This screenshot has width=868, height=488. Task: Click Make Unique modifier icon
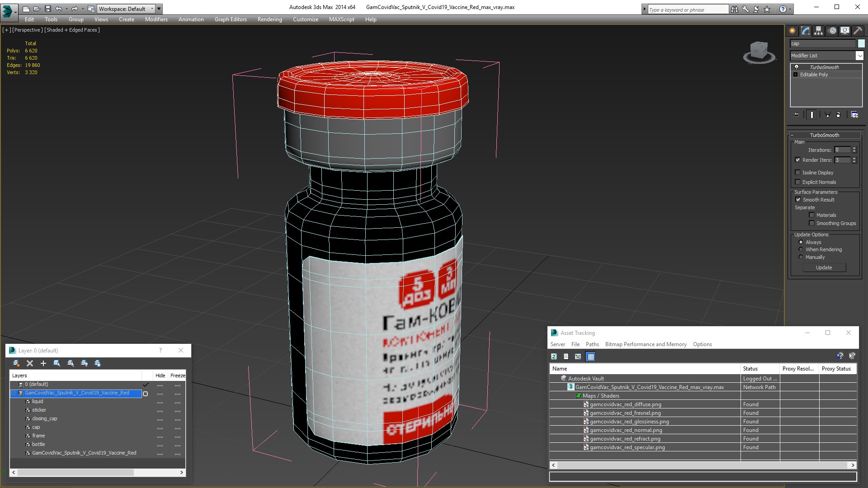point(827,115)
